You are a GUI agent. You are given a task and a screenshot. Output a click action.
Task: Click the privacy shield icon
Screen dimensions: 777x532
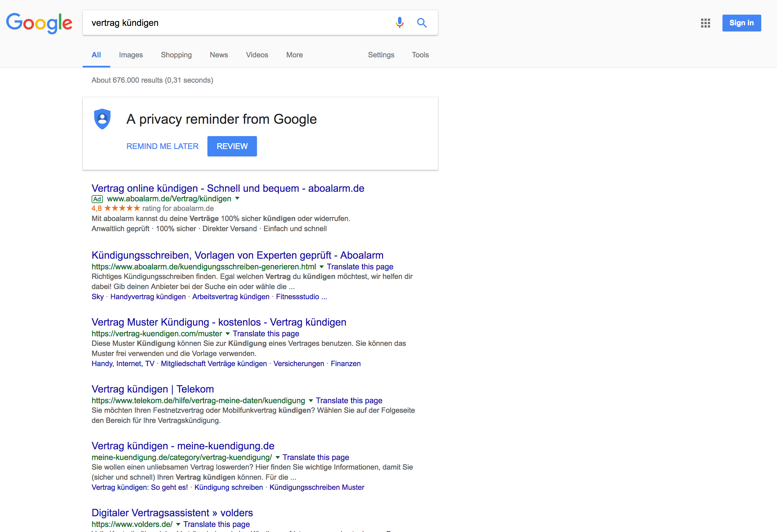click(102, 119)
